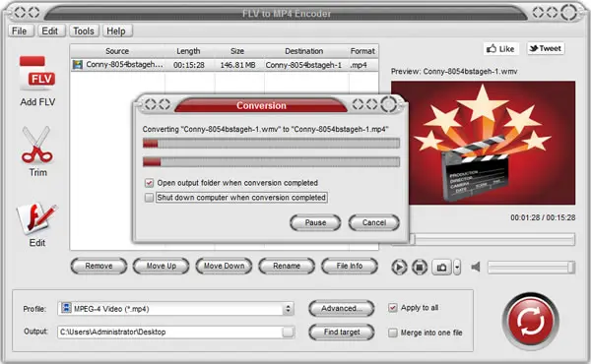Click the browse button in the Output field
The height and width of the screenshot is (364, 591).
[288, 332]
